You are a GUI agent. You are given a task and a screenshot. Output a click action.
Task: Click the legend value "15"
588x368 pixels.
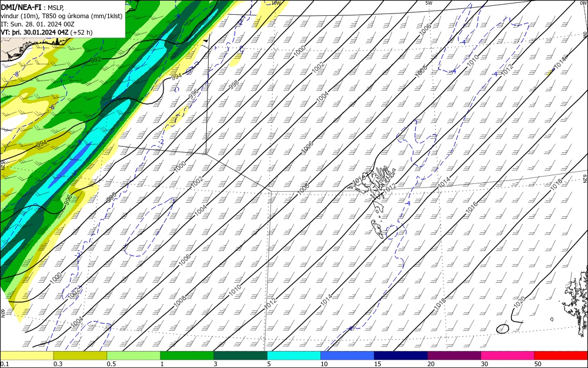[x=377, y=364]
